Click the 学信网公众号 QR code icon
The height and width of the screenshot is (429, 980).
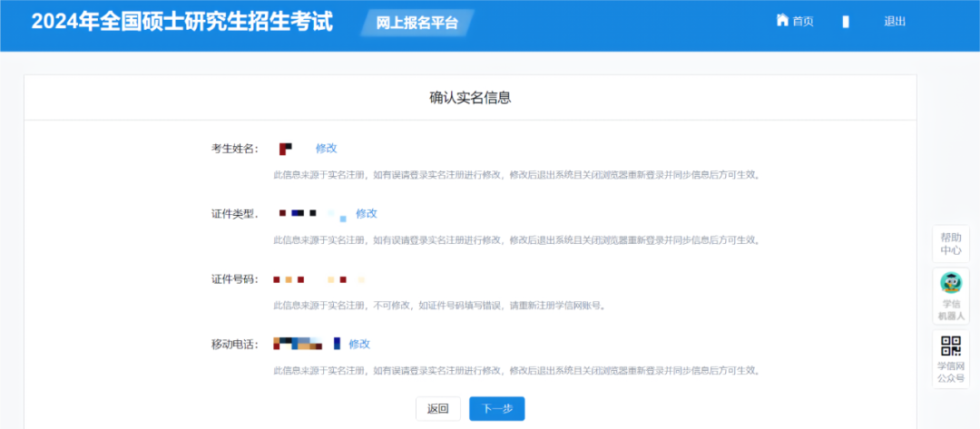[951, 346]
